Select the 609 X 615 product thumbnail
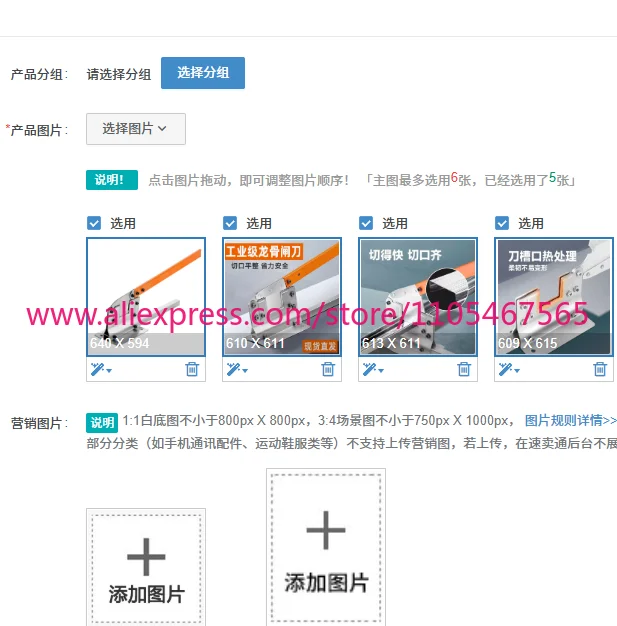Image resolution: width=617 pixels, height=626 pixels. 554,297
